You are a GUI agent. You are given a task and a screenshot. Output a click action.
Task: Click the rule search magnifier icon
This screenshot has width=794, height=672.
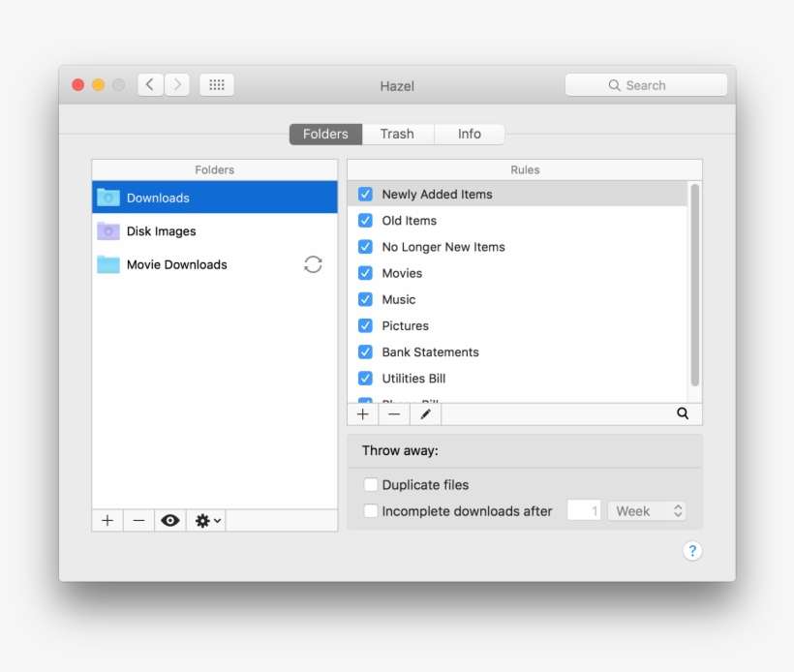[x=683, y=413]
